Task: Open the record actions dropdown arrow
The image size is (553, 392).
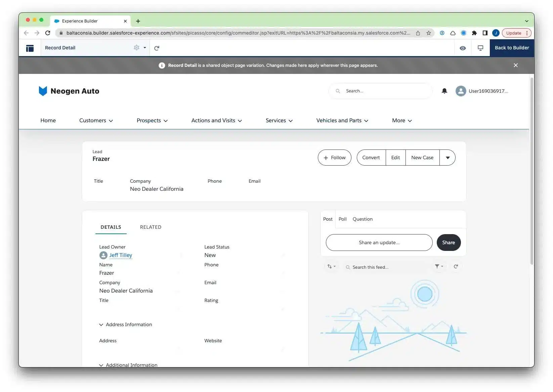Action: tap(448, 158)
